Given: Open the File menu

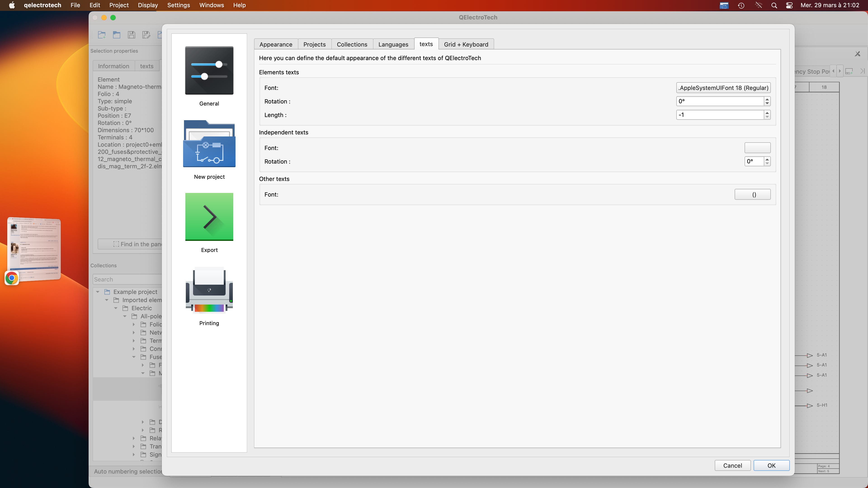Looking at the screenshot, I should click(x=75, y=5).
